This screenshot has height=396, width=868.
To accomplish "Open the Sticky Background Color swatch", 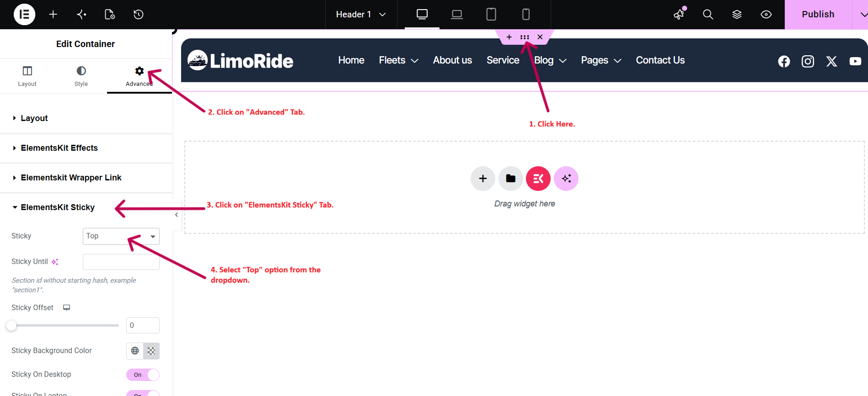I will [151, 351].
